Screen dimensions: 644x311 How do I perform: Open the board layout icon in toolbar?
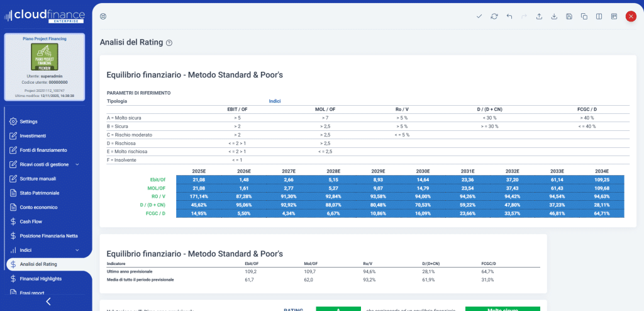pyautogui.click(x=614, y=16)
